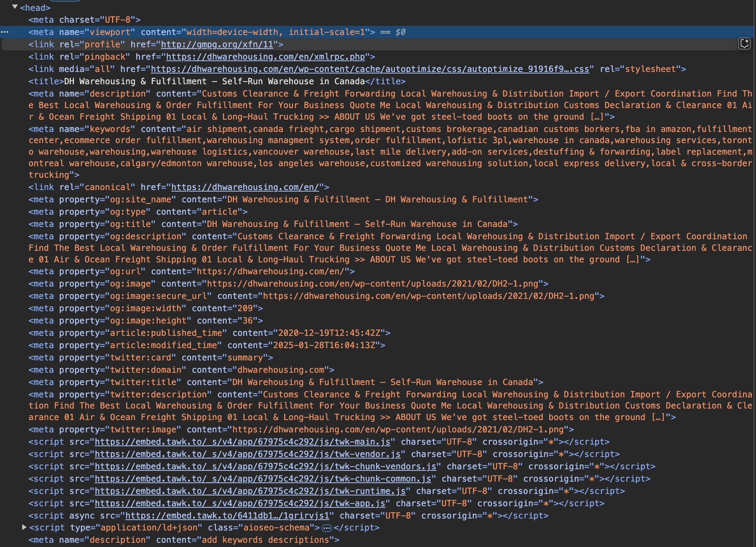
Task: Click the modified time value 2025-01-28T16:04:13Z
Action: coord(324,345)
